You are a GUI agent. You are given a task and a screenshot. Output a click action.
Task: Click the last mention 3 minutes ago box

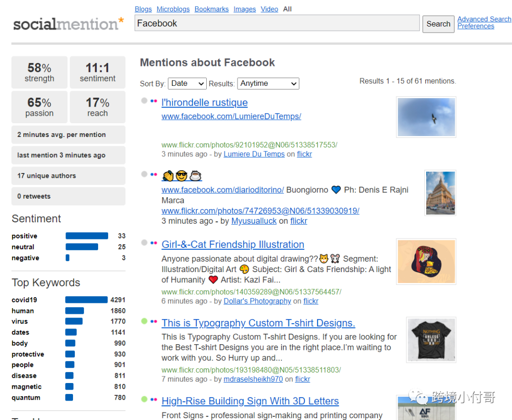point(69,155)
